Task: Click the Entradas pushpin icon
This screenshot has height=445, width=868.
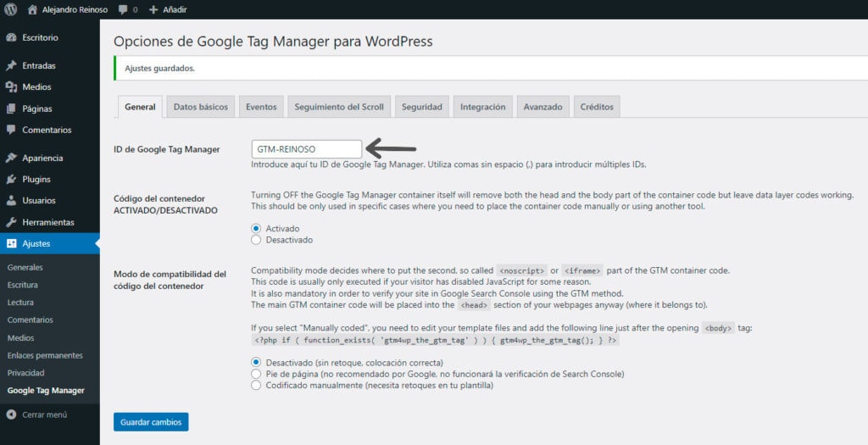Action: pos(11,65)
